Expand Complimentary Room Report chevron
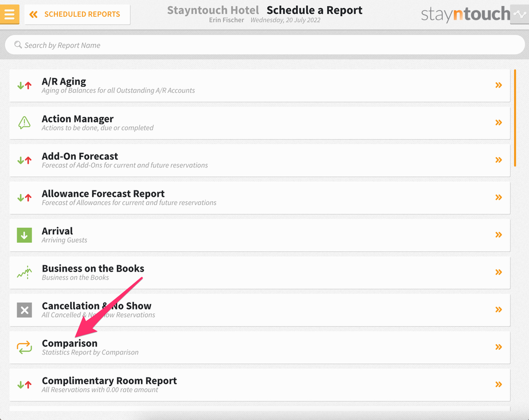 (x=499, y=384)
